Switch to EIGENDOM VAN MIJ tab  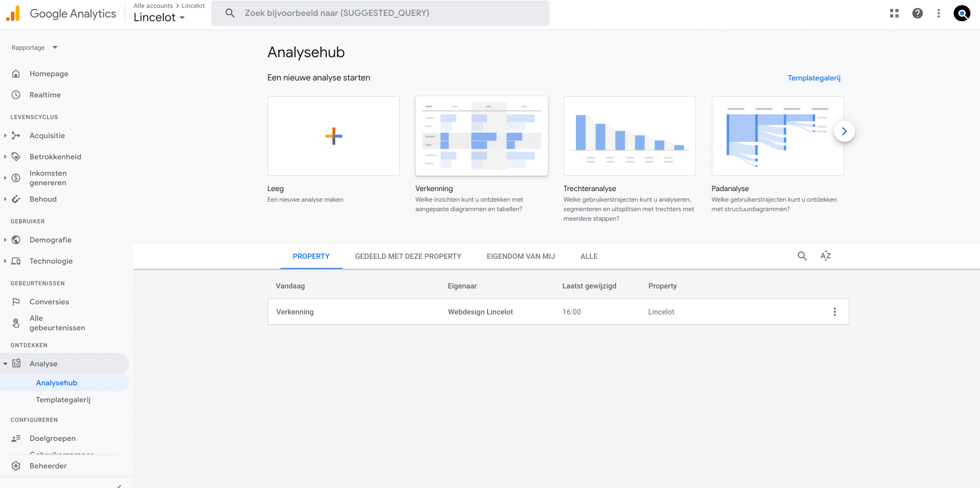tap(520, 256)
